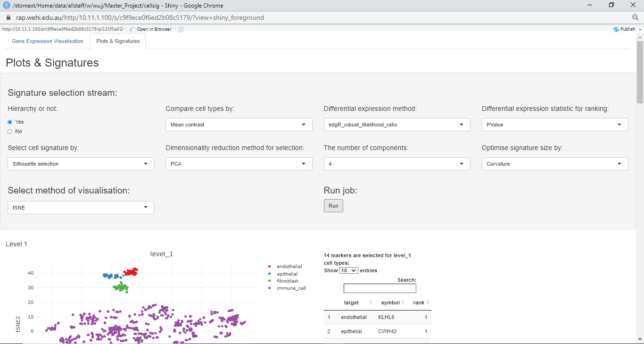
Task: Click the zoom magnifier icon in address bar
Action: tap(635, 17)
